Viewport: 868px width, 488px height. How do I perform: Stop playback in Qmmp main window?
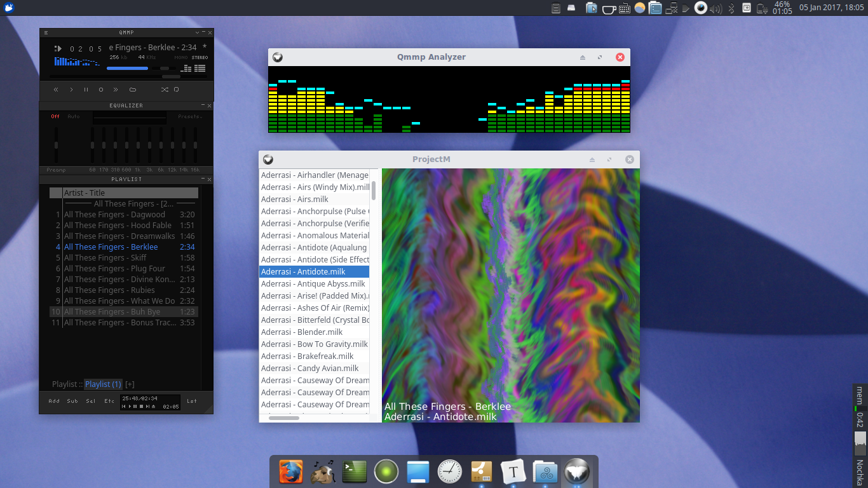(100, 90)
